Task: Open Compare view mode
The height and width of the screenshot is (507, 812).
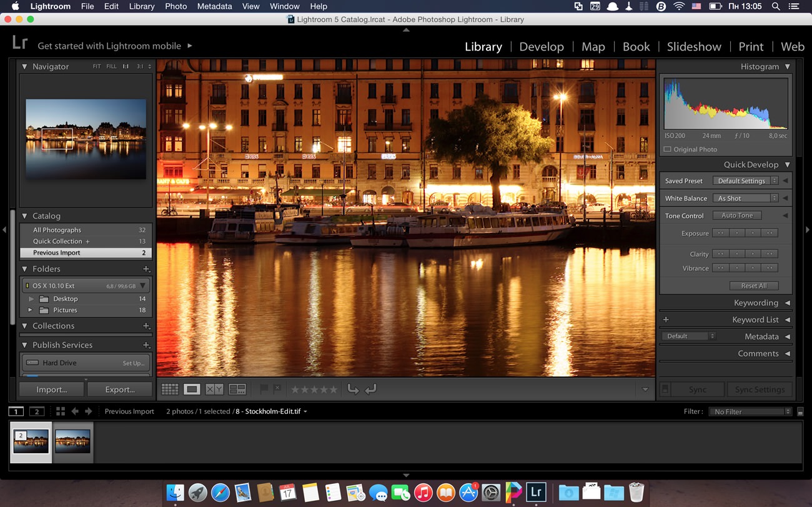Action: (x=213, y=388)
